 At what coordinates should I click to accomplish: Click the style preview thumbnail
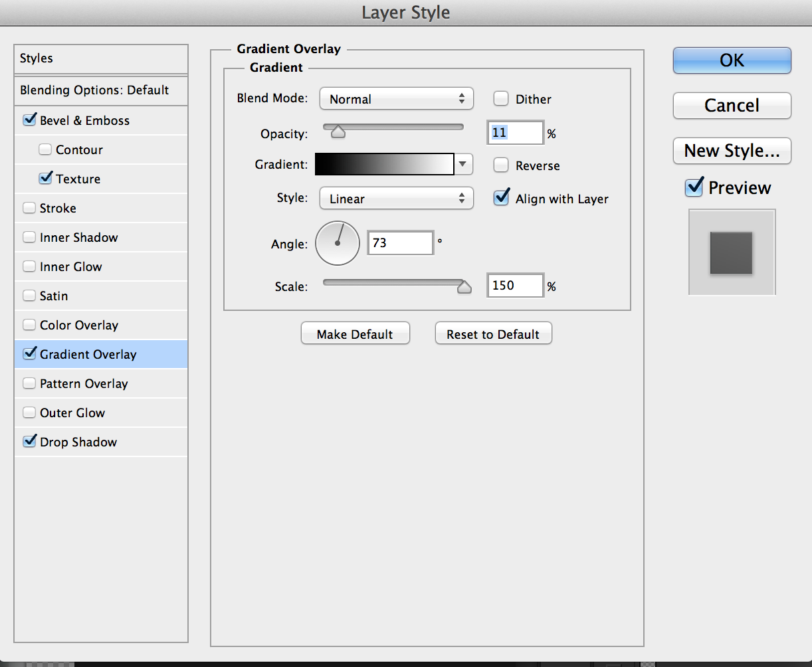pyautogui.click(x=732, y=252)
